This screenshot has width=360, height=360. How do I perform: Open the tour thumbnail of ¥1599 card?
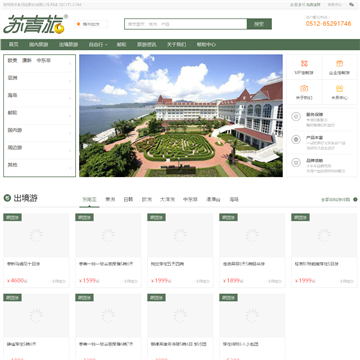click(108, 235)
